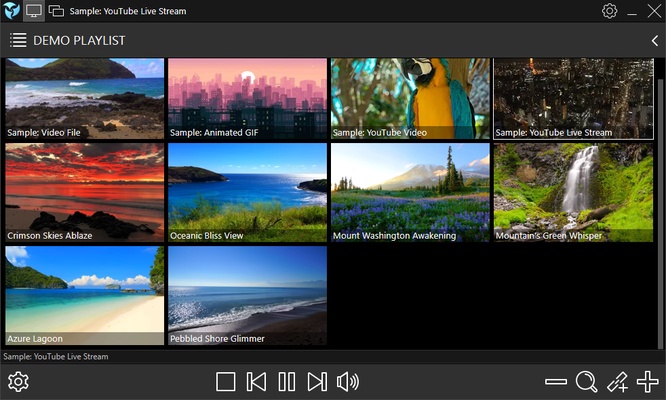Stop playback with the square Stop button

point(225,382)
